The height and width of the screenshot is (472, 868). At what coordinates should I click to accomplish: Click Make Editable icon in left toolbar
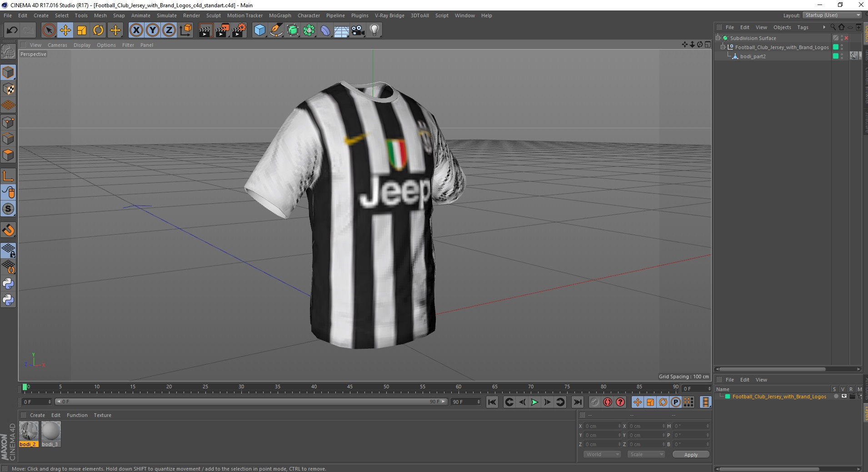point(8,52)
